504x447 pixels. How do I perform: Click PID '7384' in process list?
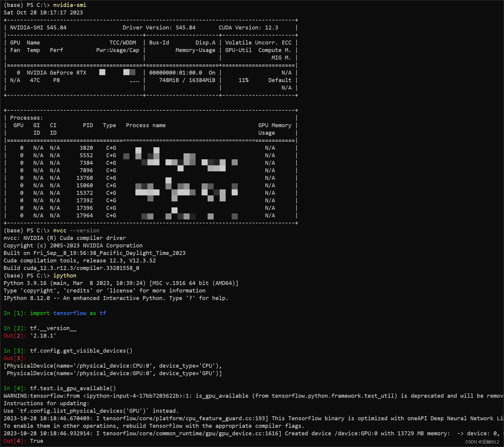pos(86,163)
